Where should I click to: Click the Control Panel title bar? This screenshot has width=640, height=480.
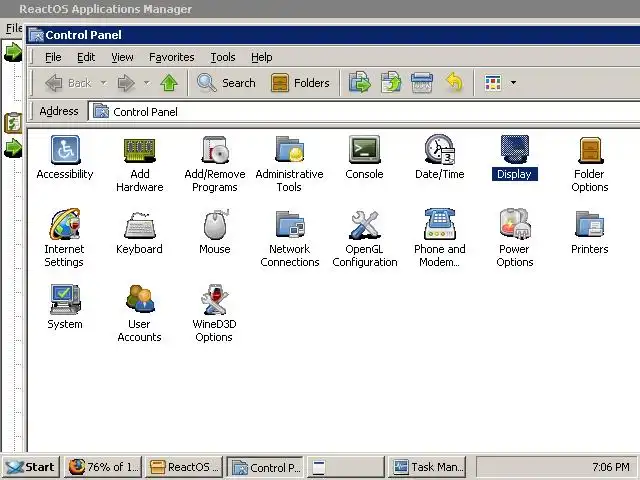pos(333,35)
